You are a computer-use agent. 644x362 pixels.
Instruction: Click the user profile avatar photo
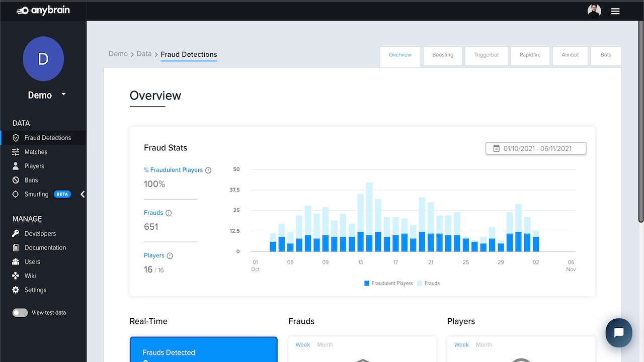(594, 11)
